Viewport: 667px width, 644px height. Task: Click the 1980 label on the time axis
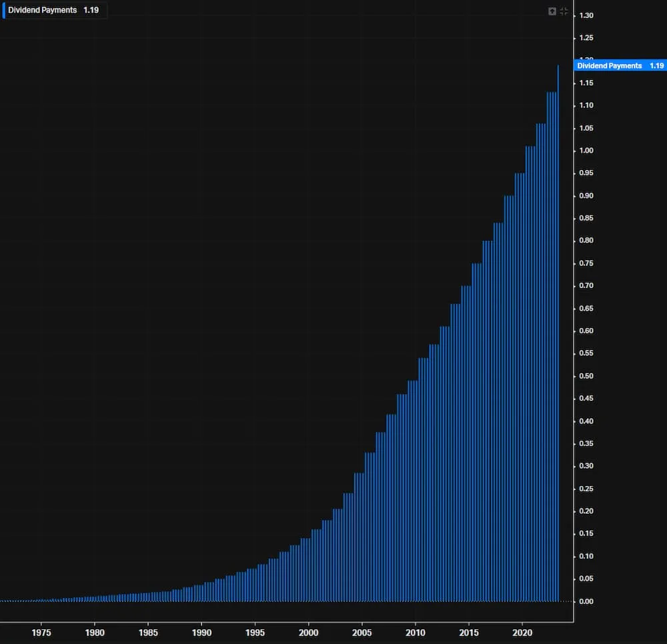click(95, 633)
